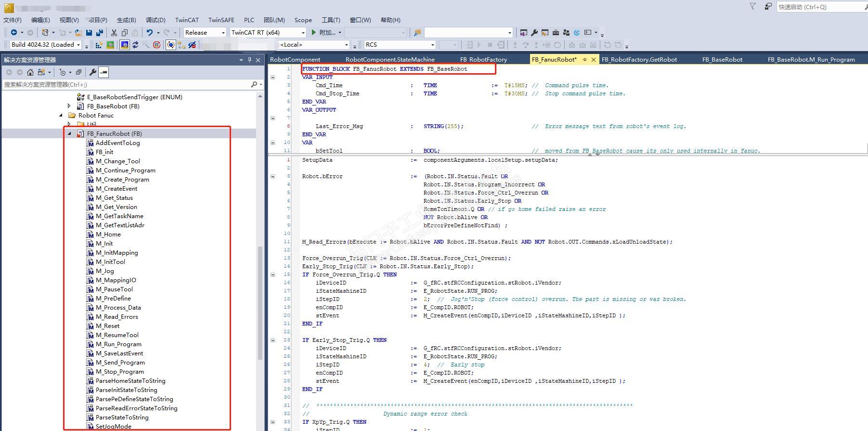
Task: Toggle pin on FB_FanucRobot tab
Action: point(584,60)
